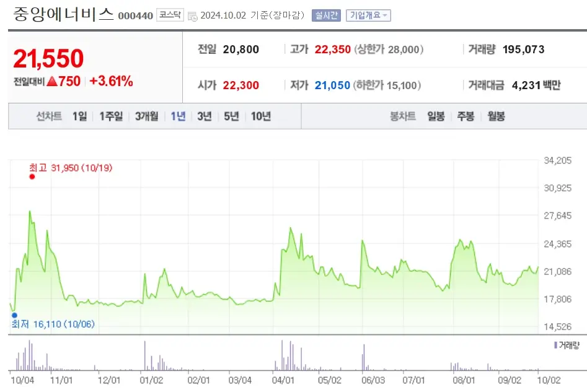Click the 코스닥 market badge
587x392 pixels.
pyautogui.click(x=170, y=15)
